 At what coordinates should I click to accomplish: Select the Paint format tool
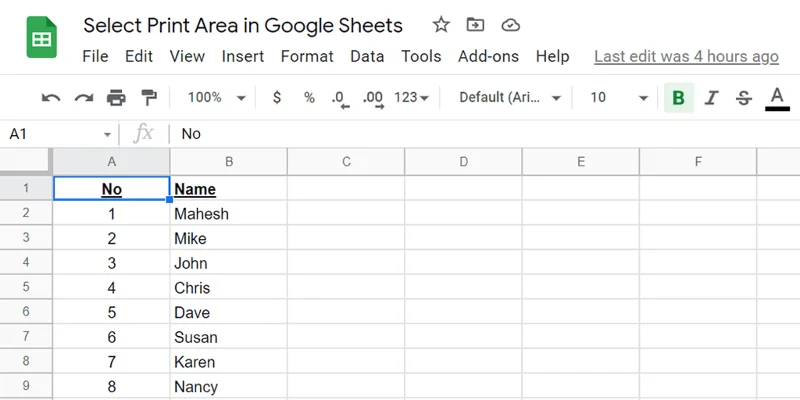[149, 97]
